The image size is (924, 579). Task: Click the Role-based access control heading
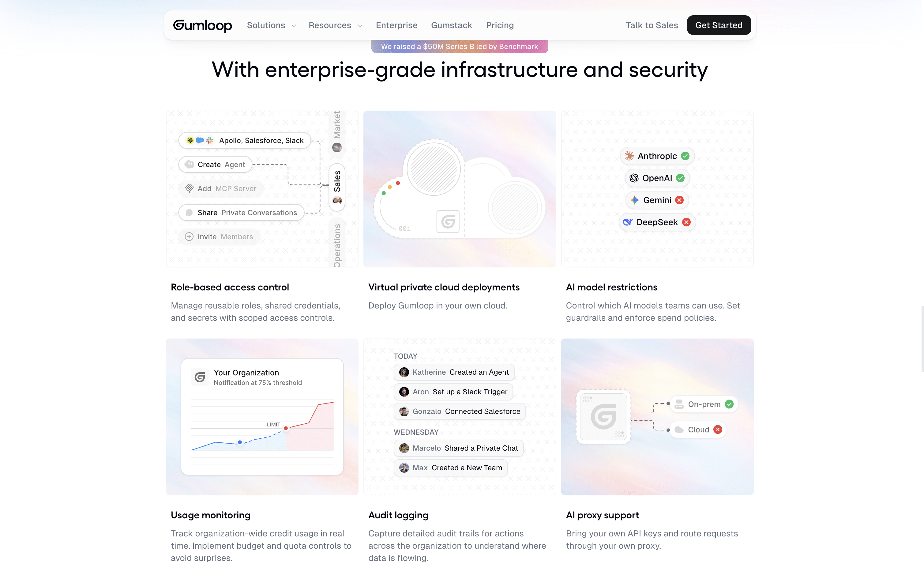230,287
